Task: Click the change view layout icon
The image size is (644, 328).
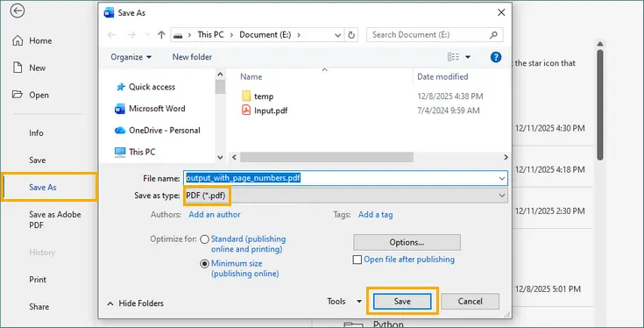Action: click(453, 57)
